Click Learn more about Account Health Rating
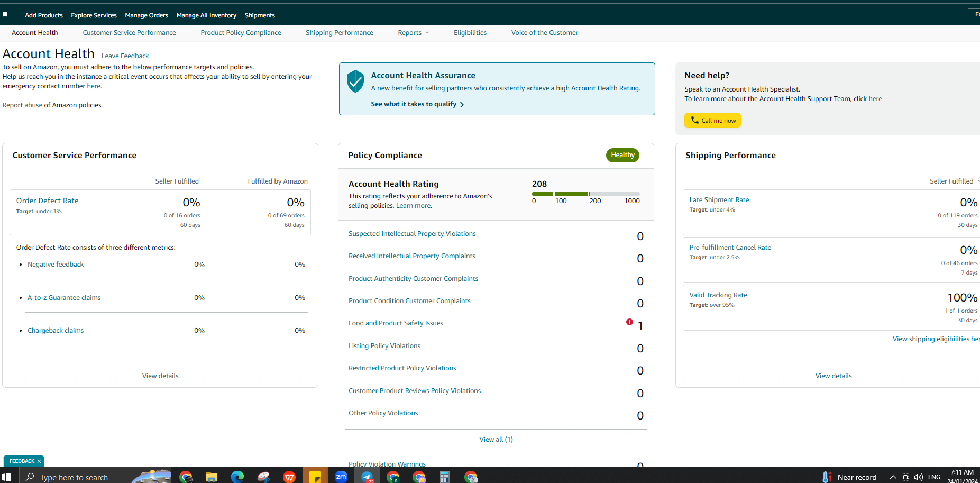 (414, 206)
